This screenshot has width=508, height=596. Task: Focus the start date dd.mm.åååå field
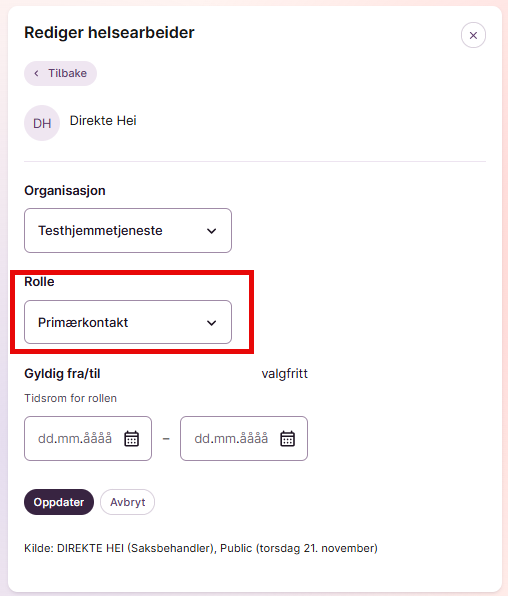click(x=88, y=439)
